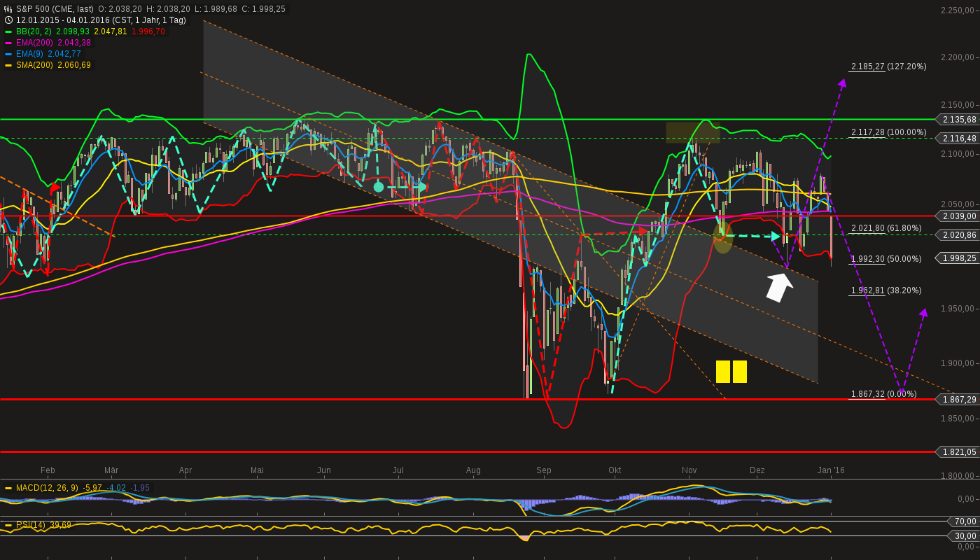Click the left yellow square marker below Okt
Image resolution: width=980 pixels, height=560 pixels.
point(722,372)
